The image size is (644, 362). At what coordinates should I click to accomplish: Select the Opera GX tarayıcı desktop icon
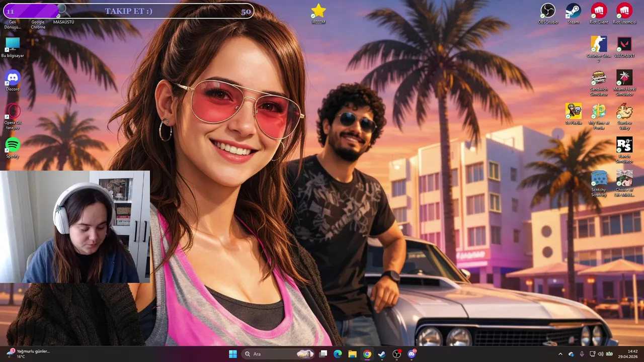pos(13,117)
